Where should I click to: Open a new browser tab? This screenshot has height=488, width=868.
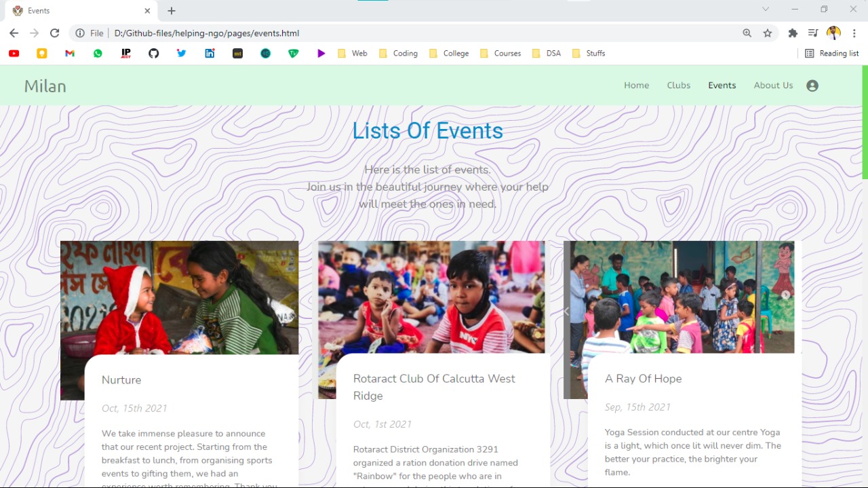pyautogui.click(x=172, y=11)
